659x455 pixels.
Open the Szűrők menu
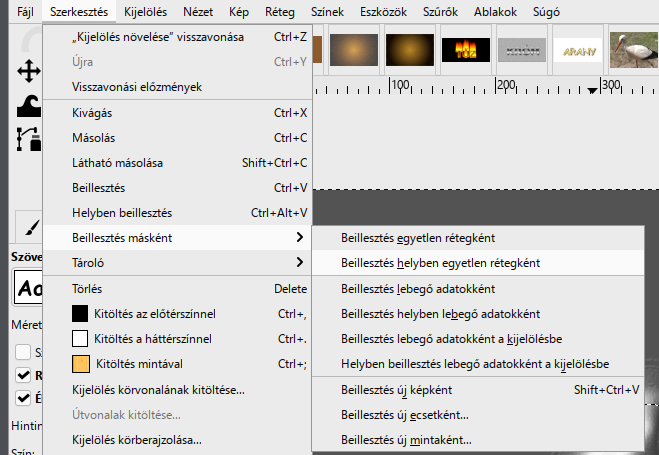[x=440, y=12]
